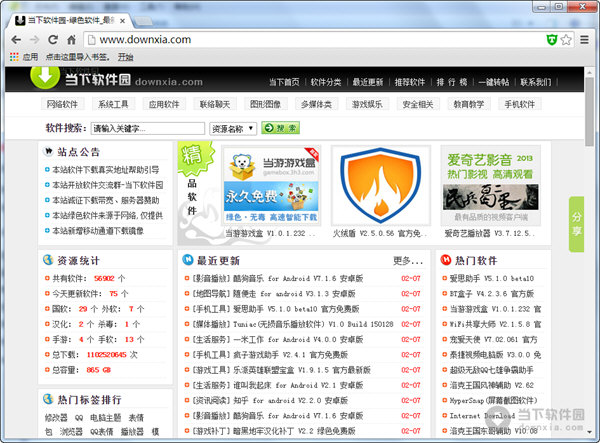Open a new tab next to 当下软件园
Screen dimensions: 600x443
tap(143, 21)
